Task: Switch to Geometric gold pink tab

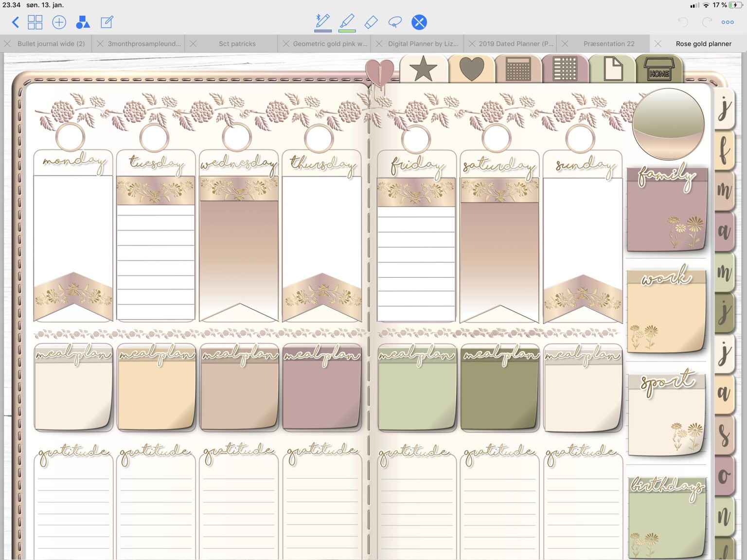Action: pyautogui.click(x=330, y=44)
